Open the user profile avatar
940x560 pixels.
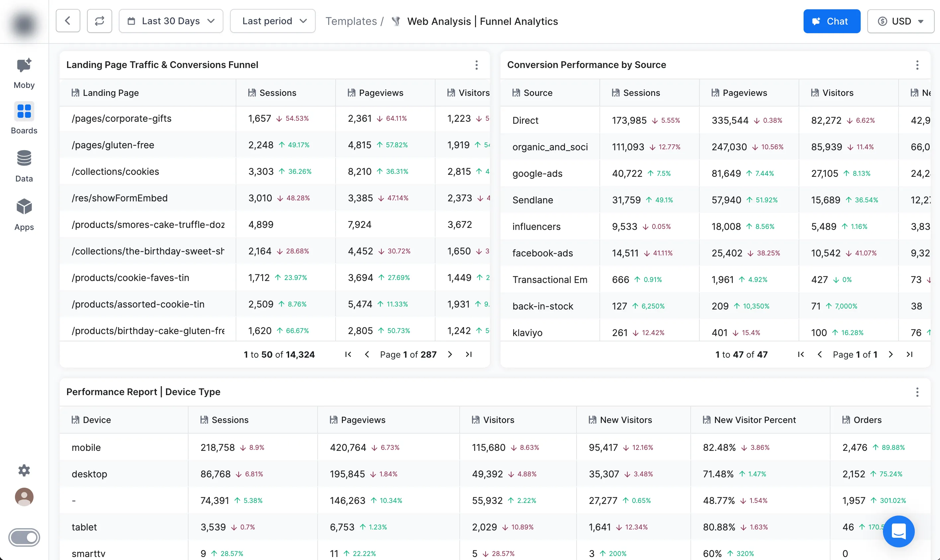24,497
